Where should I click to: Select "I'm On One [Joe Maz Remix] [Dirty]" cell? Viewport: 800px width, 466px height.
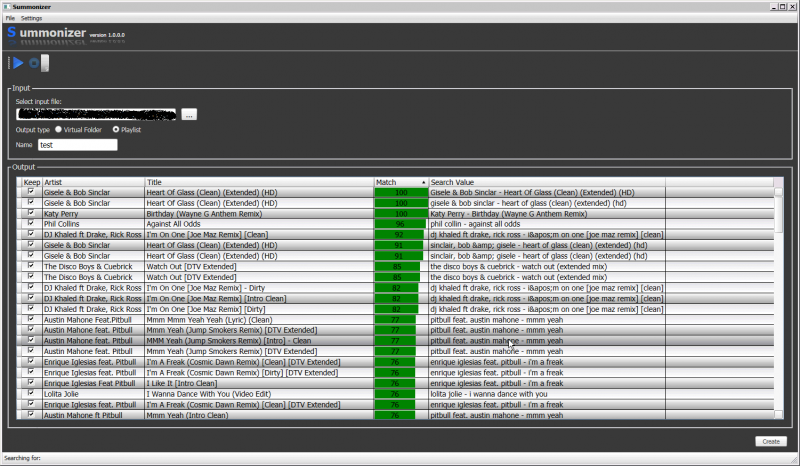click(259, 309)
